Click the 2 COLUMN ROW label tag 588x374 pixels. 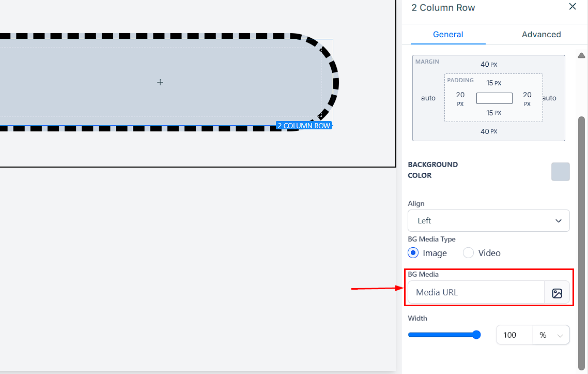(x=303, y=126)
